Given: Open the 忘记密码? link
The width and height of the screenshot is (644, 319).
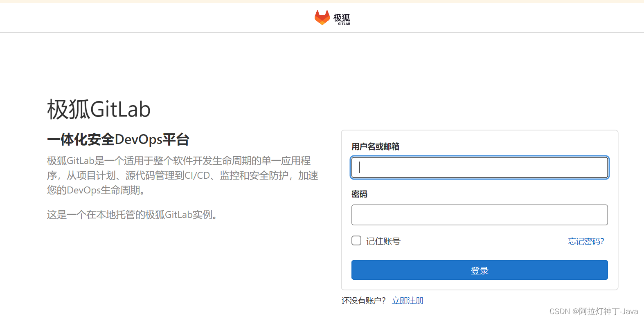Looking at the screenshot, I should pos(586,241).
